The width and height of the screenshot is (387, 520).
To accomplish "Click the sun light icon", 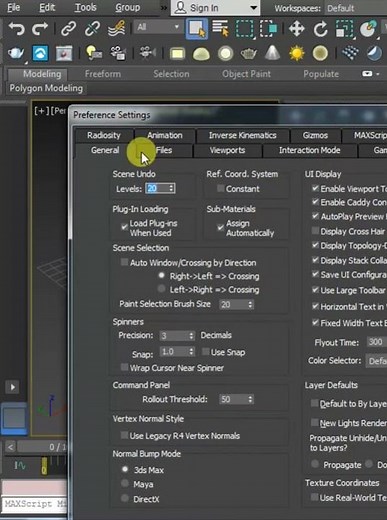I will pos(297,53).
